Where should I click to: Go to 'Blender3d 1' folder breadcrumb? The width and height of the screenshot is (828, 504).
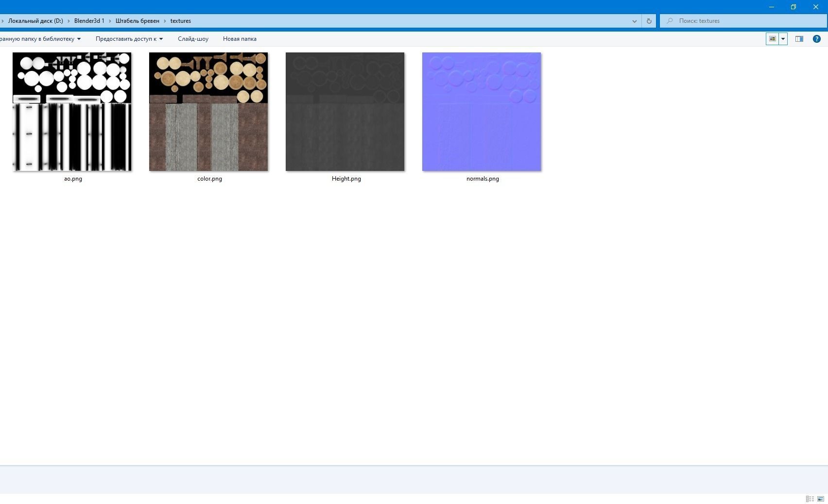(x=89, y=21)
